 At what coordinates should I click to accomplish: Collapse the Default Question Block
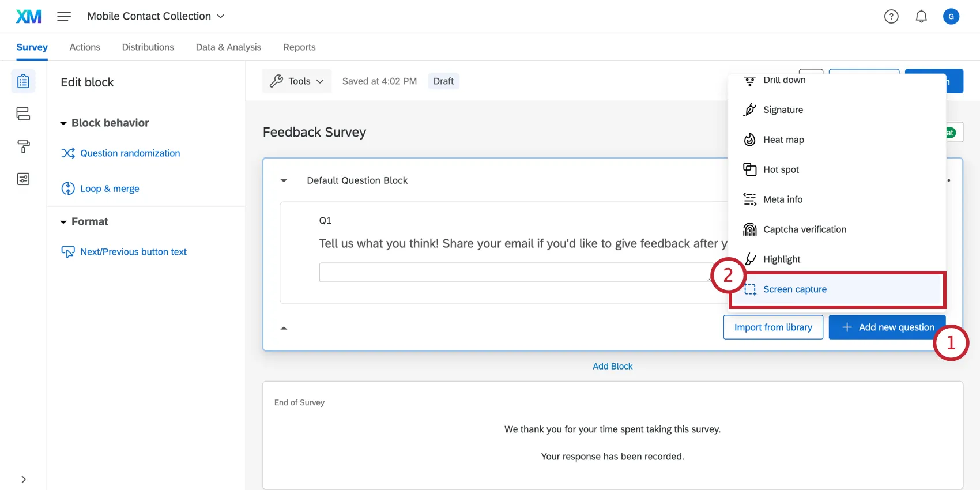[x=284, y=180]
